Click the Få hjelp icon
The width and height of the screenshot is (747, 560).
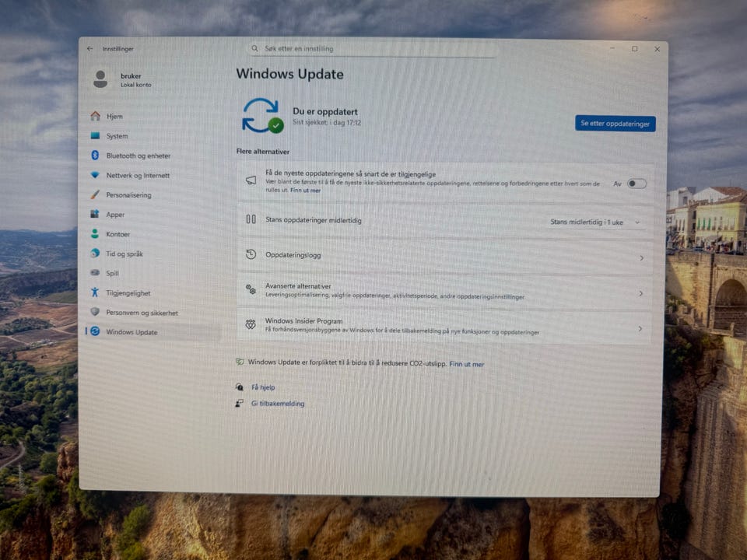click(240, 387)
